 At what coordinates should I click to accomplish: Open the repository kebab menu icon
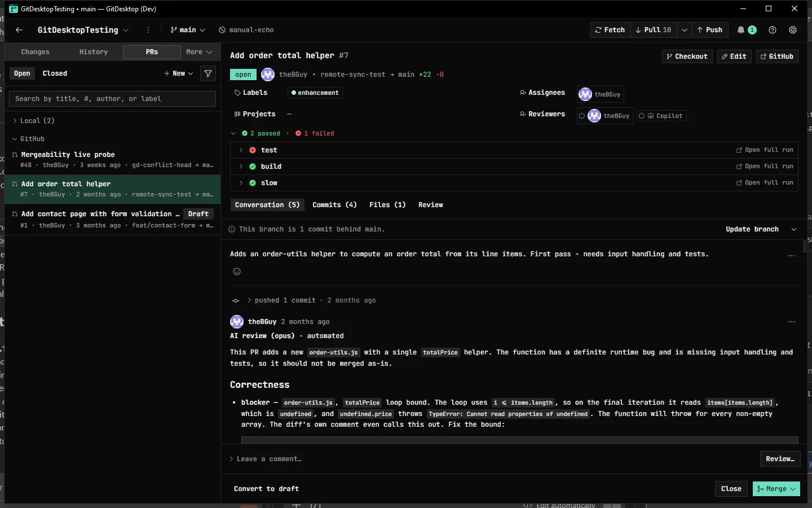coord(148,30)
